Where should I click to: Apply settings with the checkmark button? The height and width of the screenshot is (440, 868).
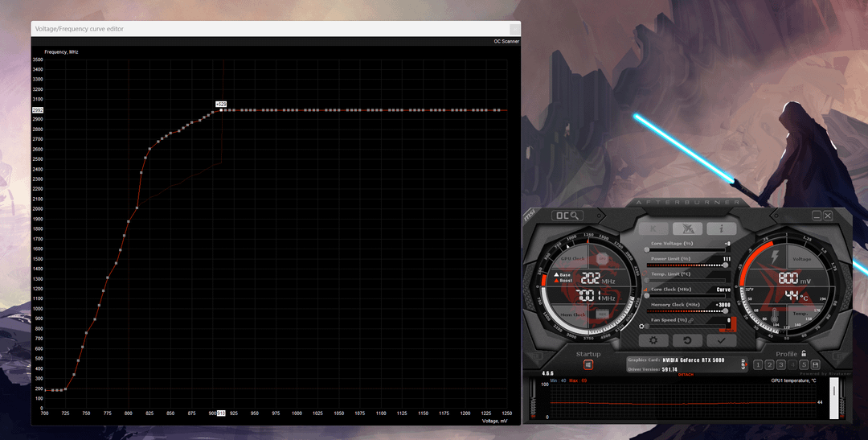(722, 340)
